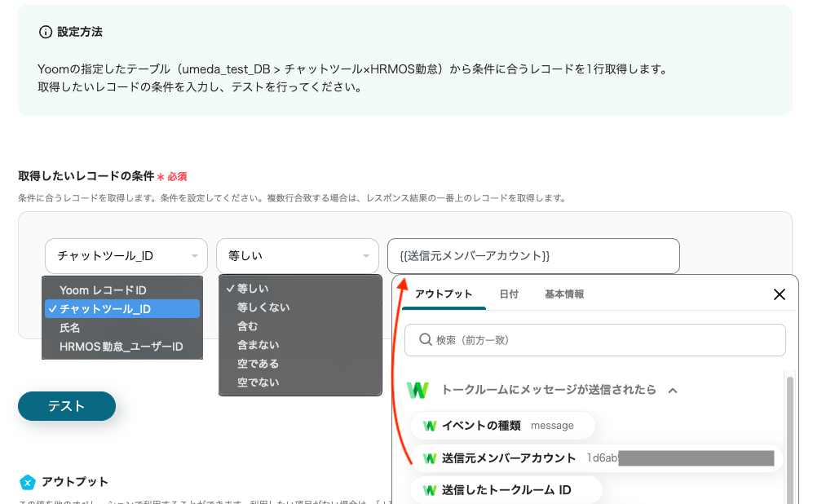Choose 氏名 in the field list
The height and width of the screenshot is (504, 813).
(70, 328)
